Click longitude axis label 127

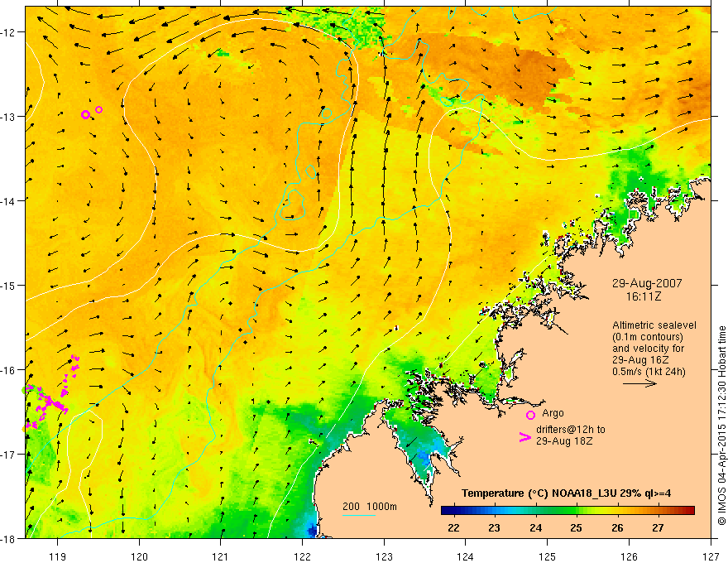(711, 556)
